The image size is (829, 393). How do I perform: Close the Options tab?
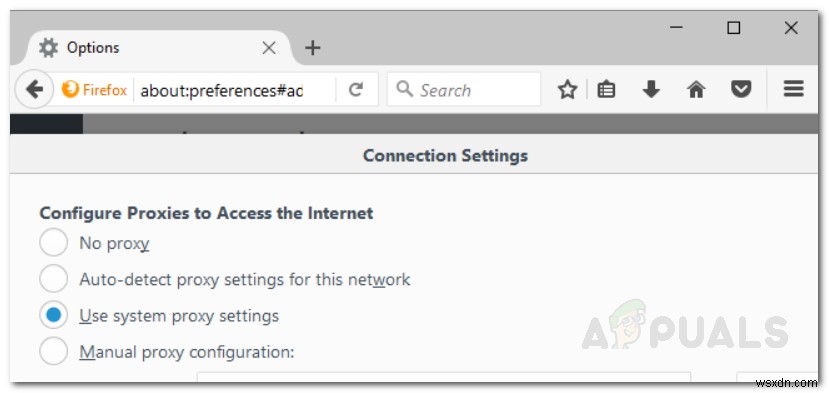point(269,48)
